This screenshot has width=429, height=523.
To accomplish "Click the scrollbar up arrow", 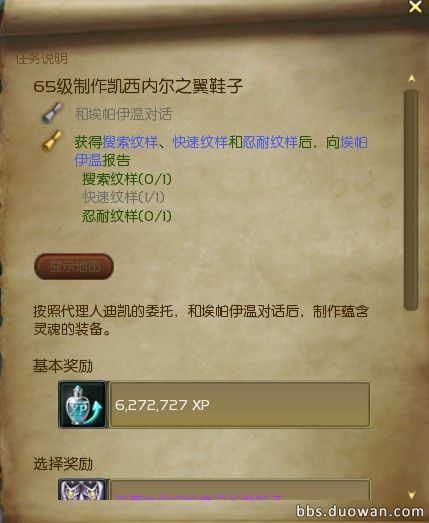I will point(412,78).
